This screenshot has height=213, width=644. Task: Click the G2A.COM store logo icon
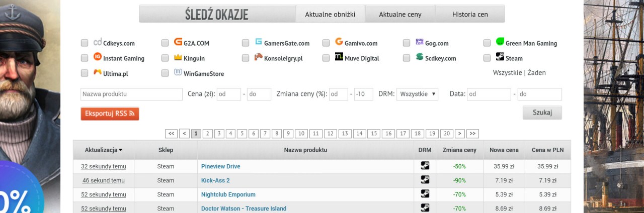(178, 42)
